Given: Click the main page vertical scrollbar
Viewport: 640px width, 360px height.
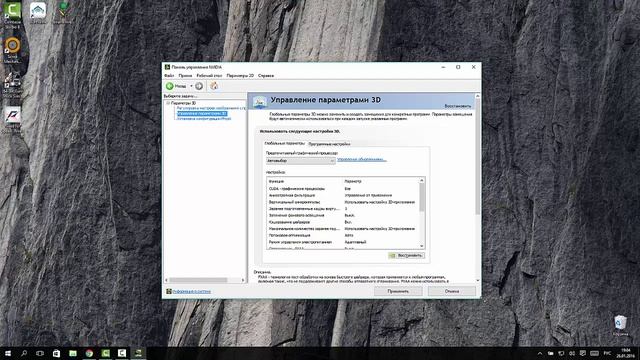Looking at the screenshot, I should click(478, 157).
